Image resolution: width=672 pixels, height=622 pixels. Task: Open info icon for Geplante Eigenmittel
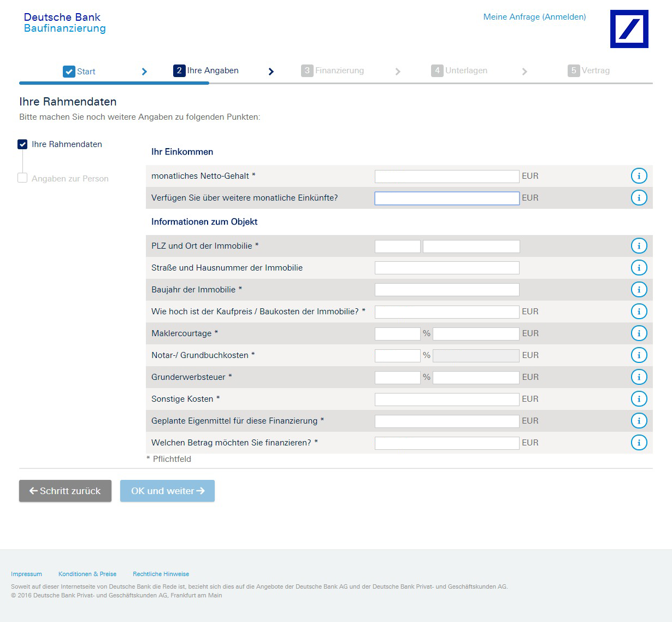point(639,421)
